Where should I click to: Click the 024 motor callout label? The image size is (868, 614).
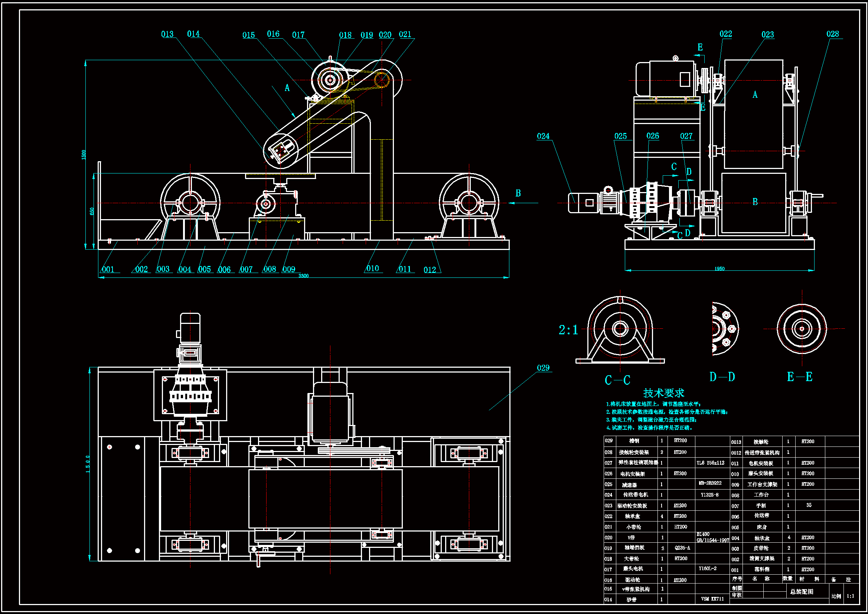tap(543, 136)
